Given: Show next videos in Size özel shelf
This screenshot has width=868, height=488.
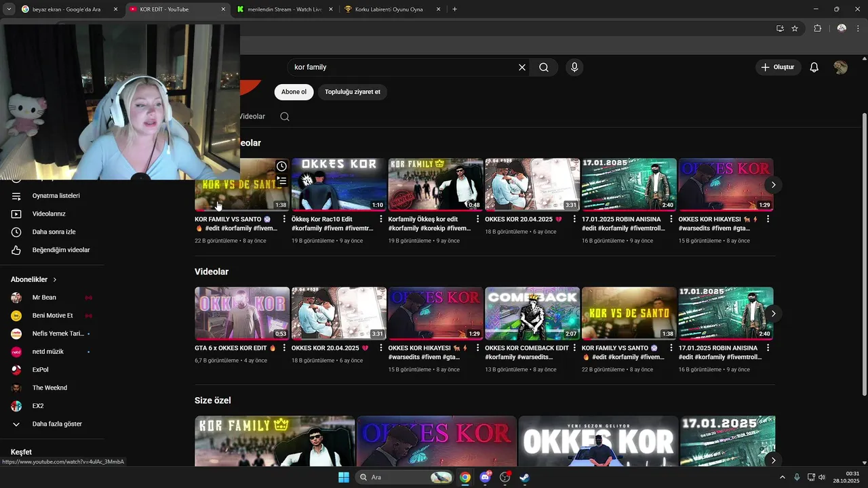Looking at the screenshot, I should coord(773,460).
